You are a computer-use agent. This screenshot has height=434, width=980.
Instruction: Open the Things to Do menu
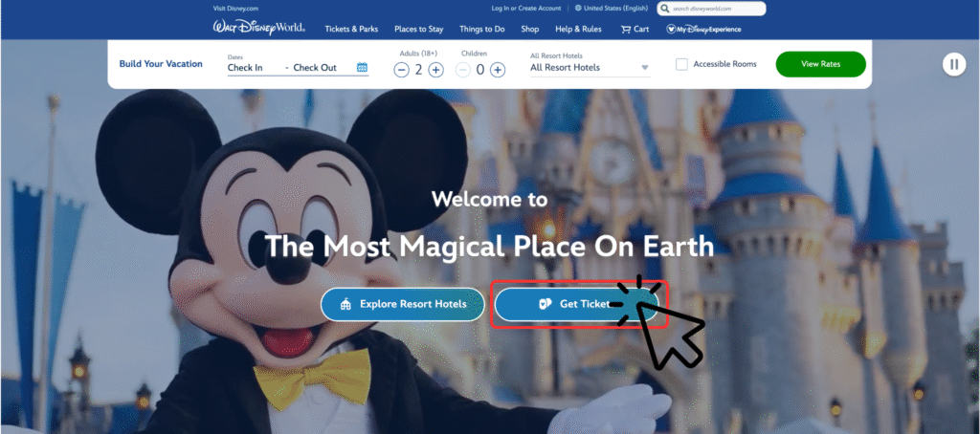pos(482,29)
